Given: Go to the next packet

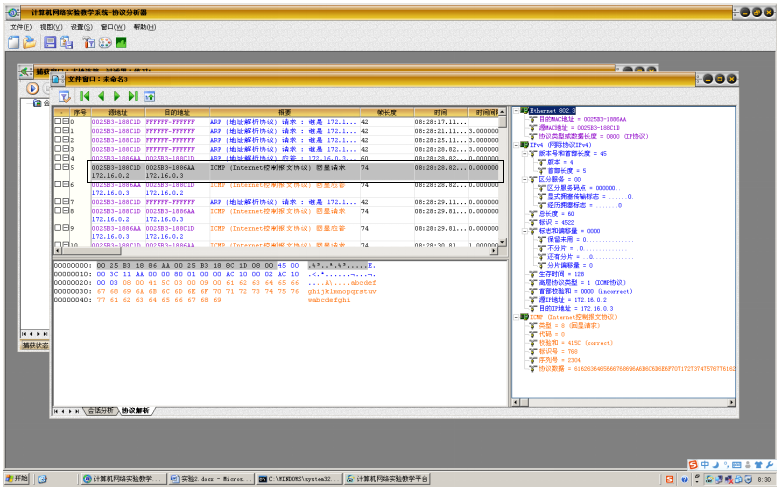Looking at the screenshot, I should pos(117,96).
